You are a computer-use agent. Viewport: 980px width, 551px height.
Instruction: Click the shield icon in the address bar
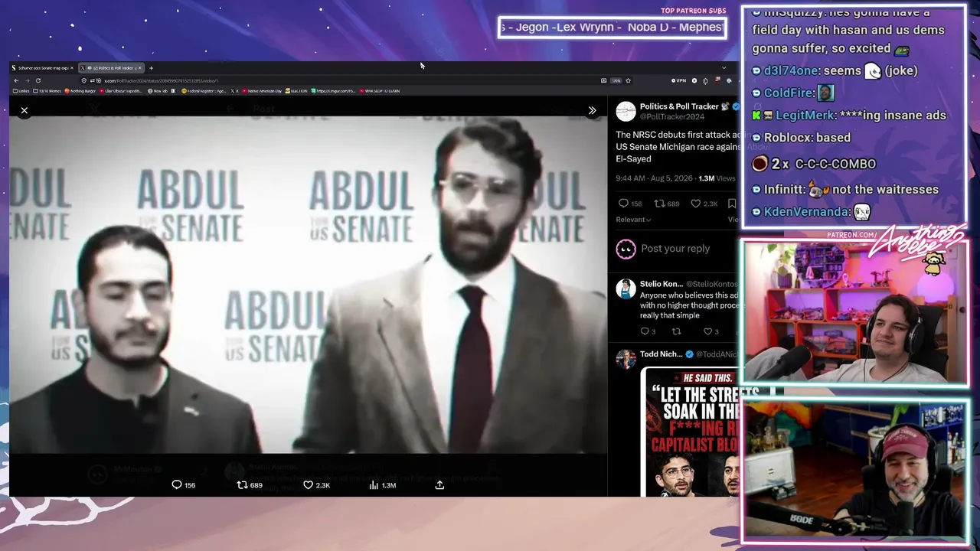tap(83, 80)
